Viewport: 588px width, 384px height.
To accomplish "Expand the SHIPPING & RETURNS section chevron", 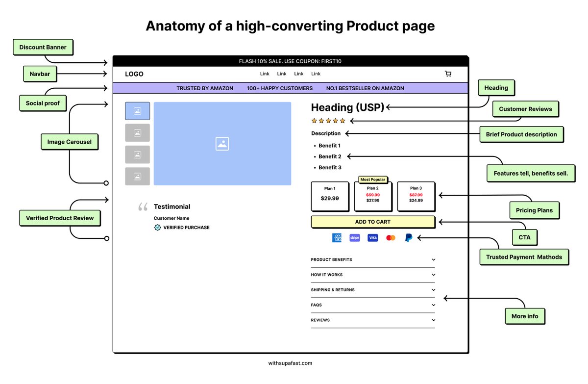I will click(434, 290).
